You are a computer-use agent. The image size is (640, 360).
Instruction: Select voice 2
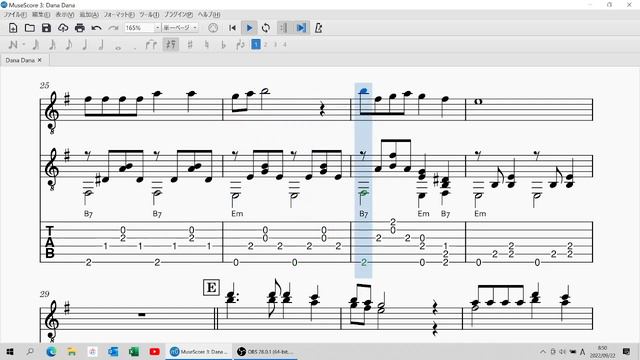point(266,44)
